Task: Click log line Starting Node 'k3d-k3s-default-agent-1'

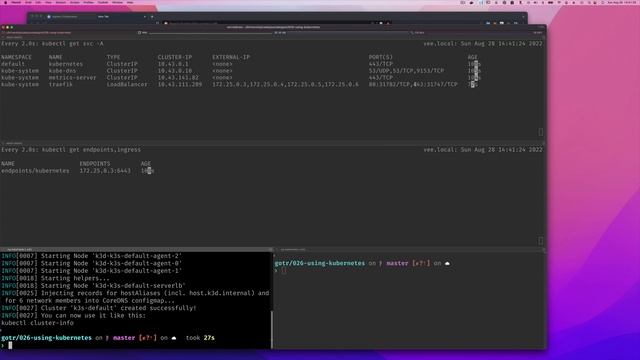Action: (x=91, y=271)
